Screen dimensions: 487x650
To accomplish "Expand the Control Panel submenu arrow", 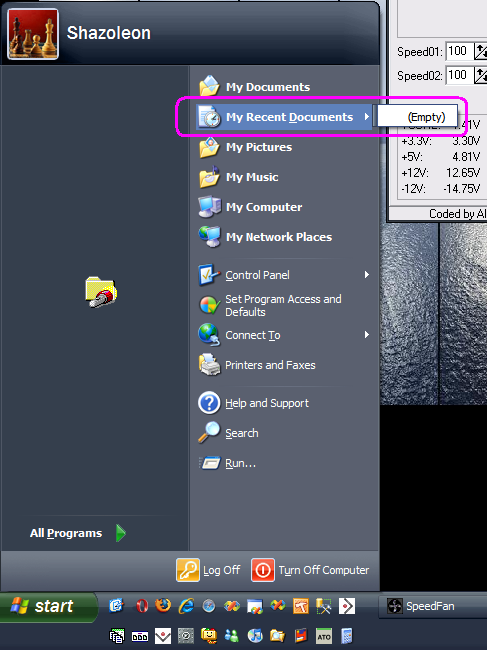I will pyautogui.click(x=366, y=274).
